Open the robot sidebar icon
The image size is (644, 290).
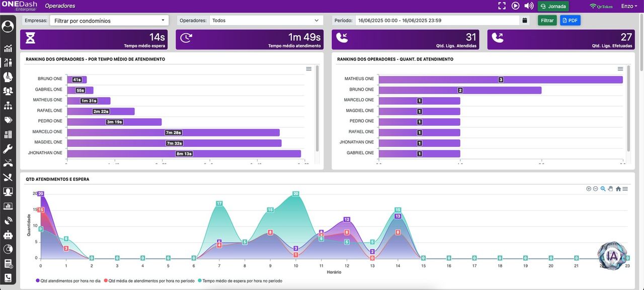8,235
